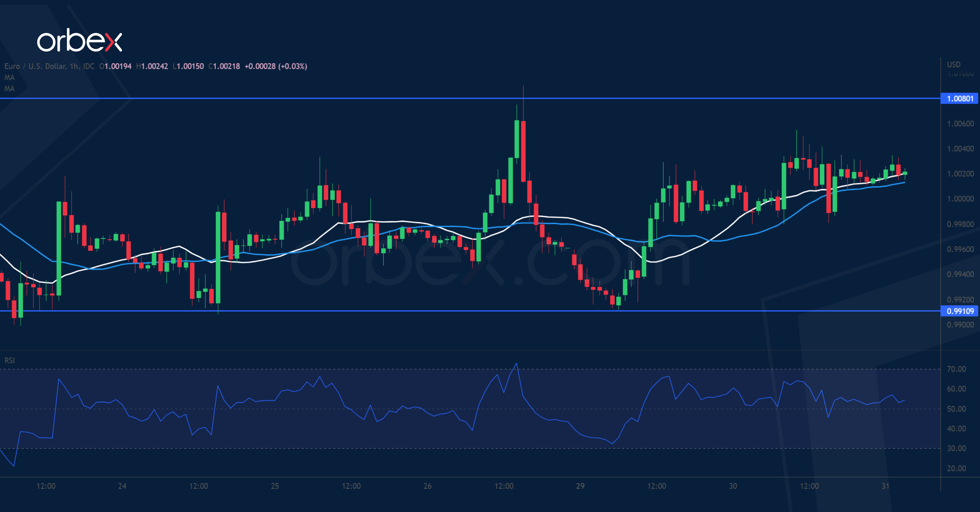Screen dimensions: 980x512
Task: Click the Orbex logo
Action: coord(79,40)
